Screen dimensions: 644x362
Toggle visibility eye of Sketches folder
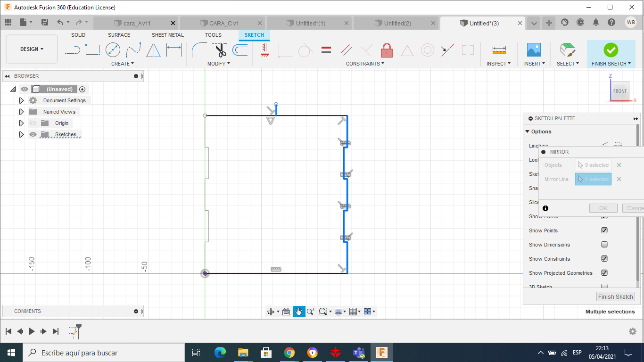[x=33, y=134]
